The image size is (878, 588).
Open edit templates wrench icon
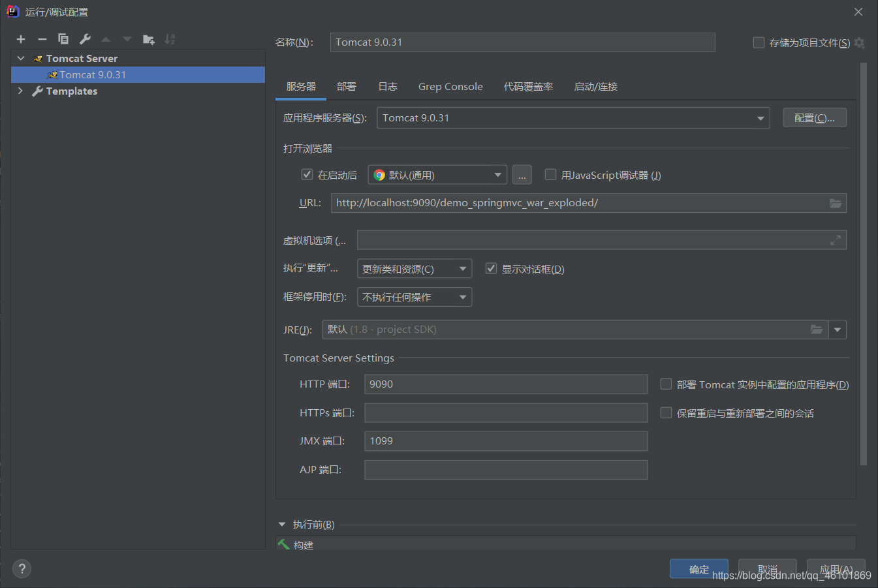pos(85,39)
